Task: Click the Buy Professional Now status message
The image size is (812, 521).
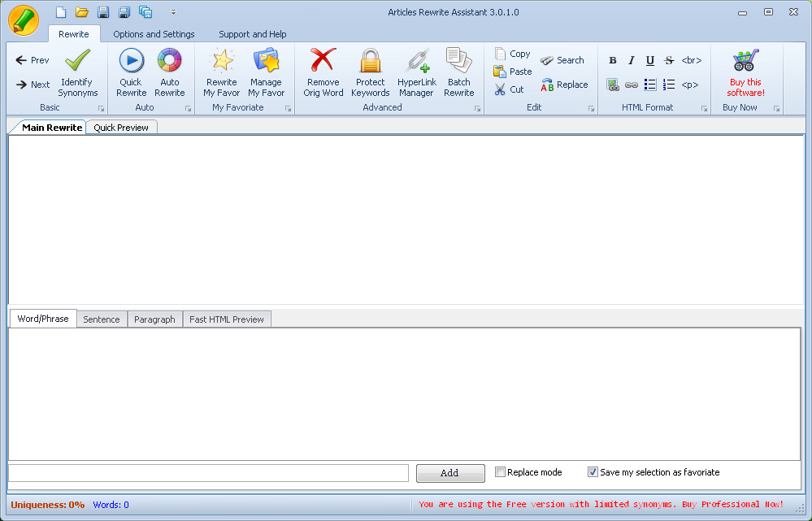Action: [601, 505]
